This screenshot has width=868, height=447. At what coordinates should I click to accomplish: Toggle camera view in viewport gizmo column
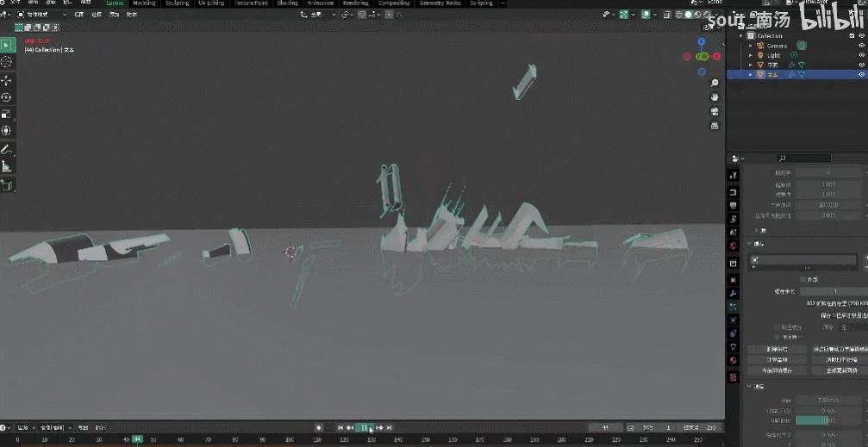coord(715,112)
